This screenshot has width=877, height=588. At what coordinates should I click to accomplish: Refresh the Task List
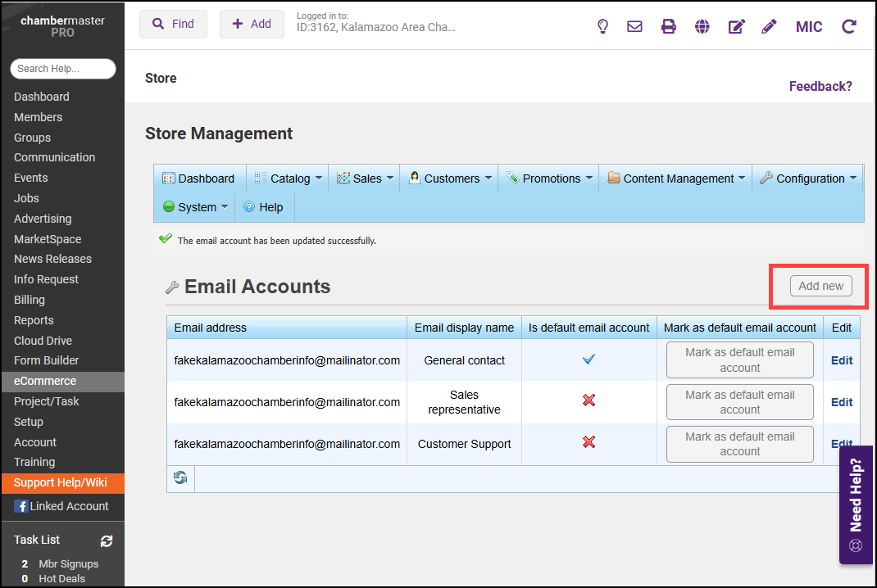point(107,541)
